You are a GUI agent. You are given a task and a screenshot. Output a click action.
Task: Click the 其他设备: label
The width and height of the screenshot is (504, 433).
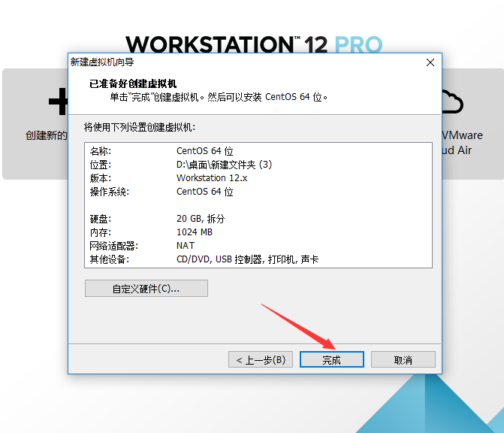coord(109,259)
